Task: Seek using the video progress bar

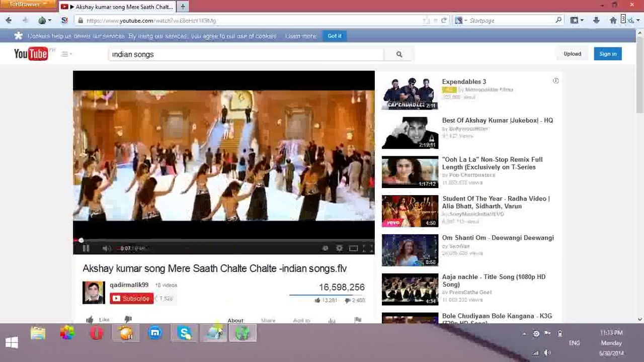Action: click(224, 240)
